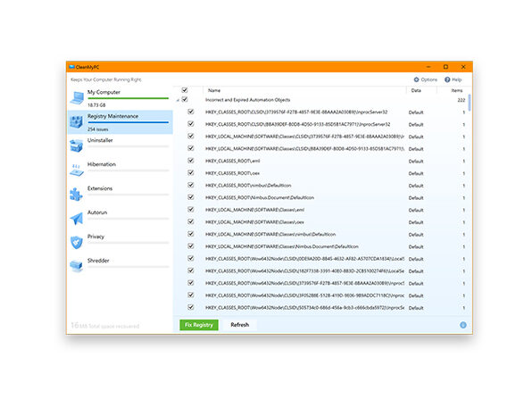Collapse the Incorrect and Expired Automation Objects group
The image size is (532, 399).
pyautogui.click(x=178, y=100)
